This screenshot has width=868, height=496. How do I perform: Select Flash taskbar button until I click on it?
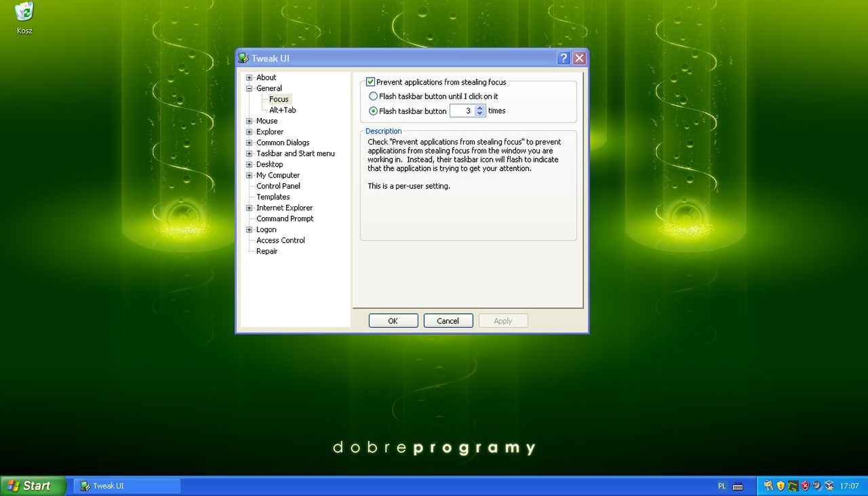tap(374, 96)
